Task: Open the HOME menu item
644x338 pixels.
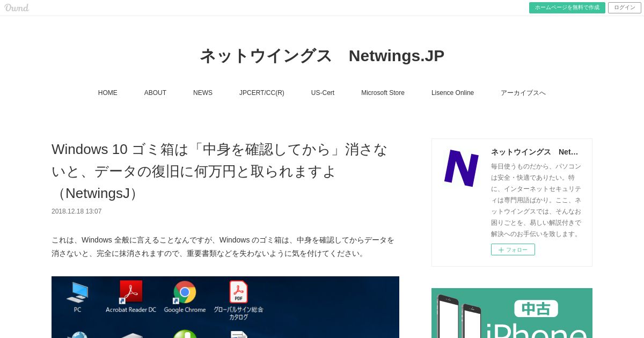Action: tap(108, 93)
